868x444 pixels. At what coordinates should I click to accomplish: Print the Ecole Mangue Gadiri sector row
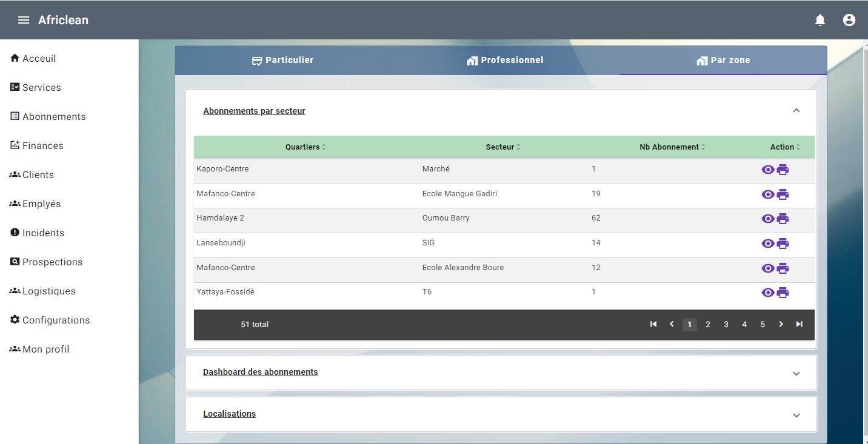pyautogui.click(x=783, y=194)
